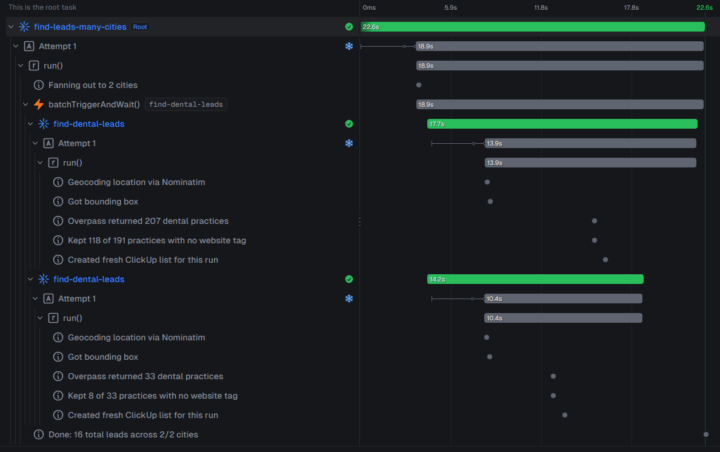The width and height of the screenshot is (720, 452).
Task: Collapse the batchTriggerAndWait() row
Action: 25,104
